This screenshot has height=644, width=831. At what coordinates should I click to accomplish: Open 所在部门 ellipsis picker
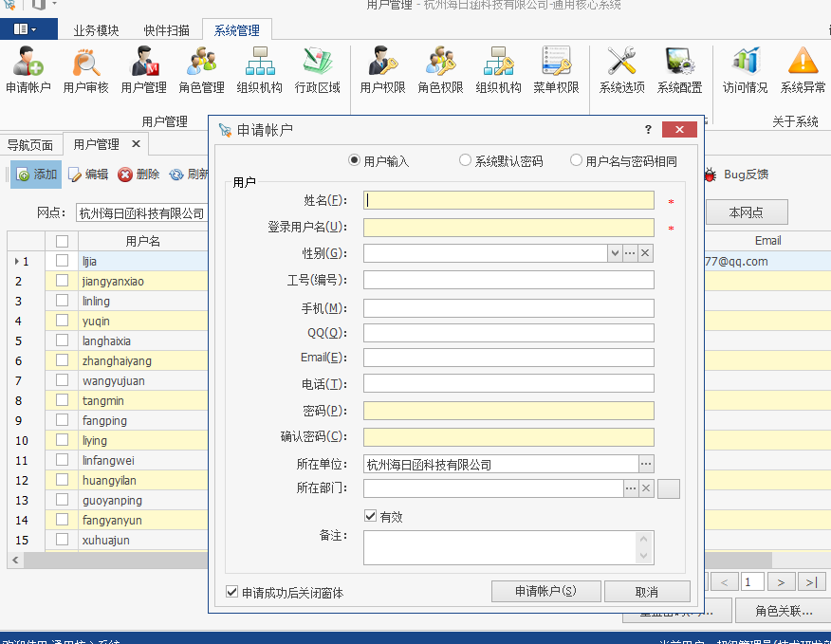point(631,488)
